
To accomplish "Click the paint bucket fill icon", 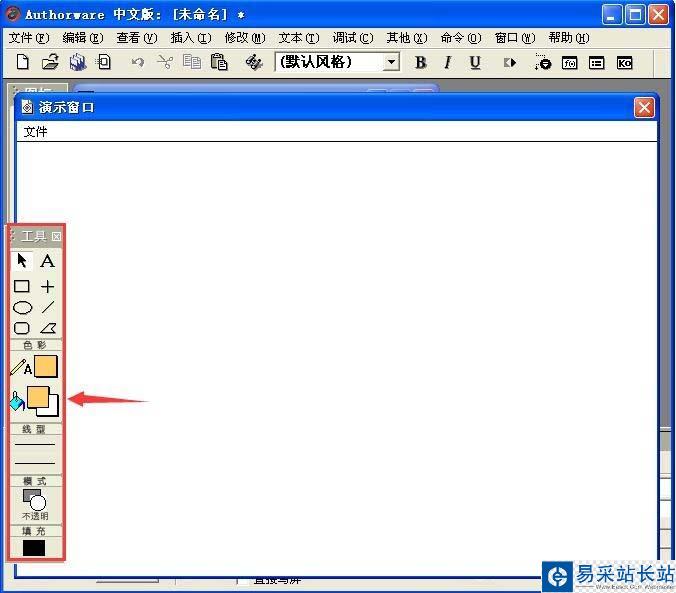I will click(17, 402).
